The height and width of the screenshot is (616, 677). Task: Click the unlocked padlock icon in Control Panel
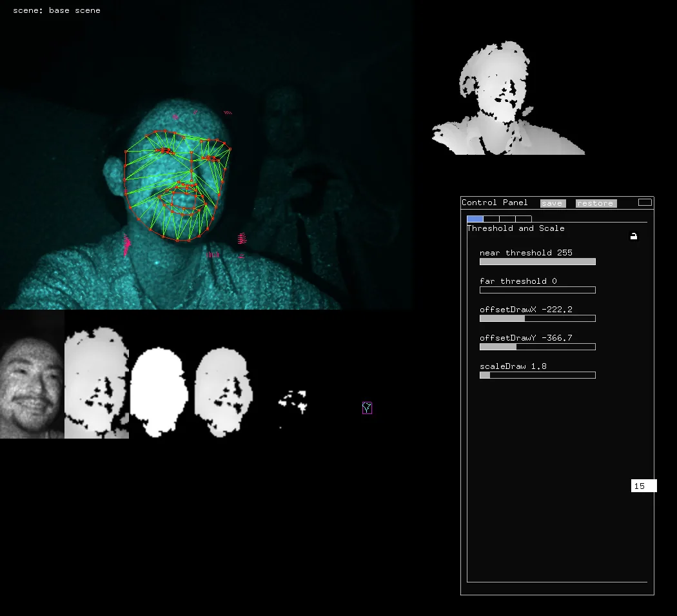click(x=634, y=237)
